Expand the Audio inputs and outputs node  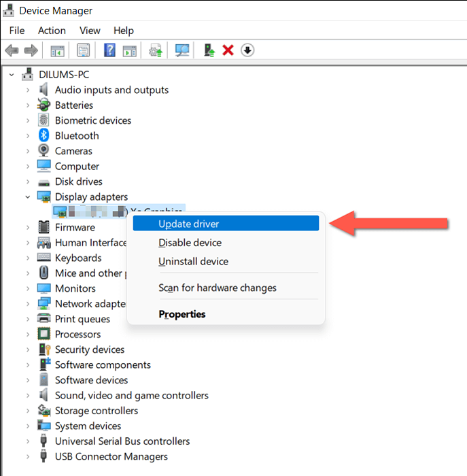coord(28,90)
